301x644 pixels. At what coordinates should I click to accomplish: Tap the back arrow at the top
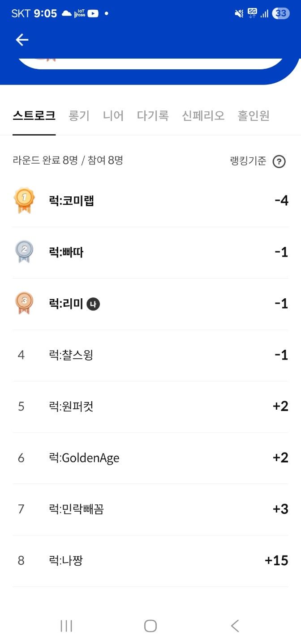click(22, 40)
